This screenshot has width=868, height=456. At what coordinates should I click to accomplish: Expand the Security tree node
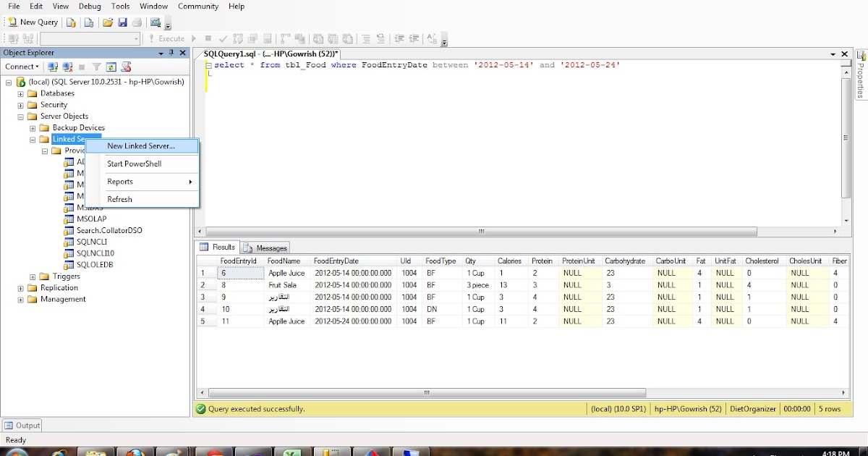click(21, 105)
